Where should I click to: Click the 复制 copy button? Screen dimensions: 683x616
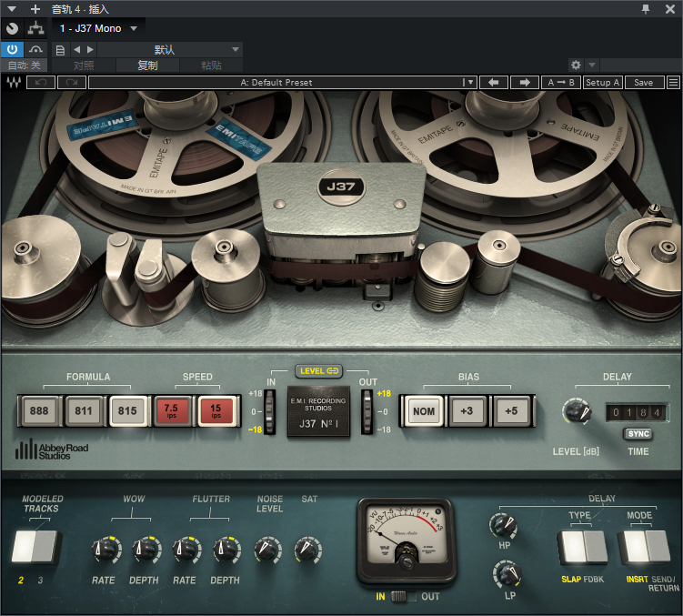coord(147,66)
